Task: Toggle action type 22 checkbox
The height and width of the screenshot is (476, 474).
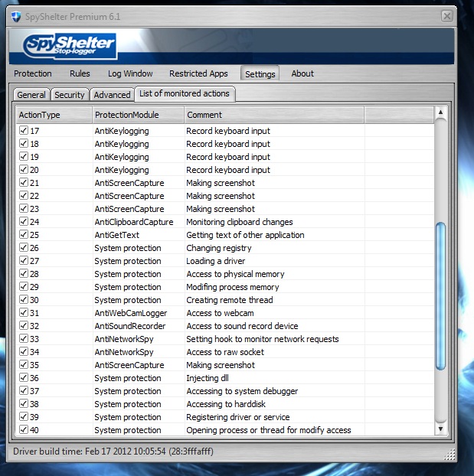Action: 24,196
